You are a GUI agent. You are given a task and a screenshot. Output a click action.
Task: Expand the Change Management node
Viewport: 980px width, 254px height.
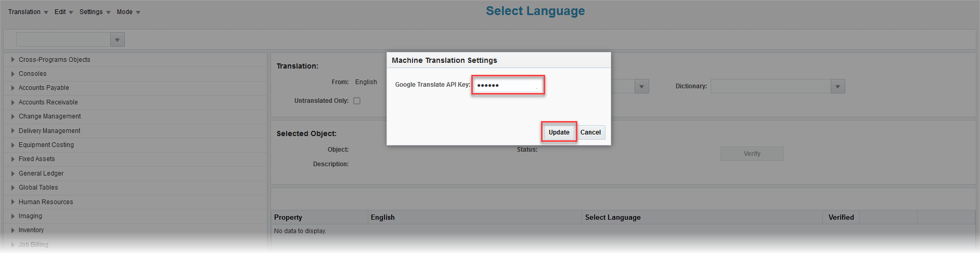(x=12, y=116)
